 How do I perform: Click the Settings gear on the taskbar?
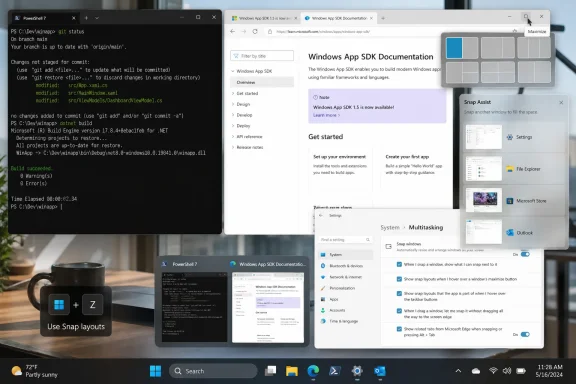tap(357, 371)
